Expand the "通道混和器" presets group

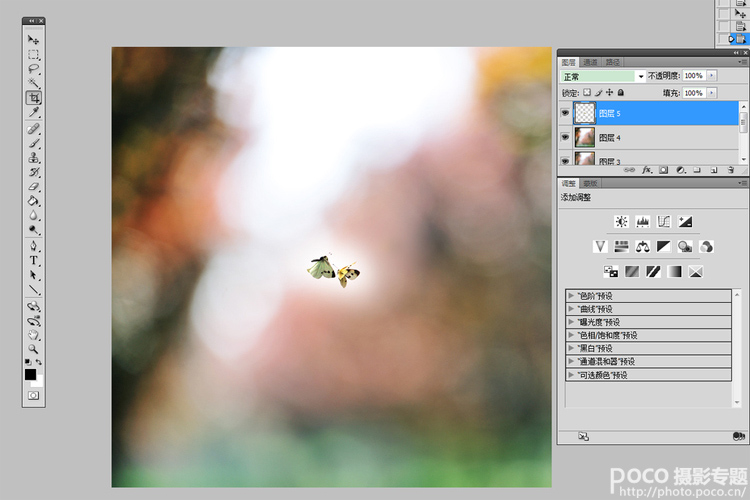(x=571, y=361)
